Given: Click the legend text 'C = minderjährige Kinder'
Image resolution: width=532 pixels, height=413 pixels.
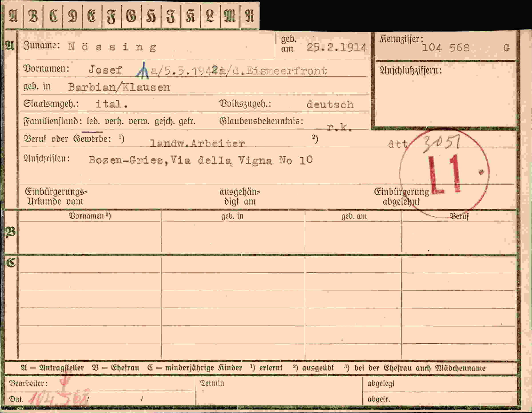Looking at the screenshot, I should tap(195, 368).
